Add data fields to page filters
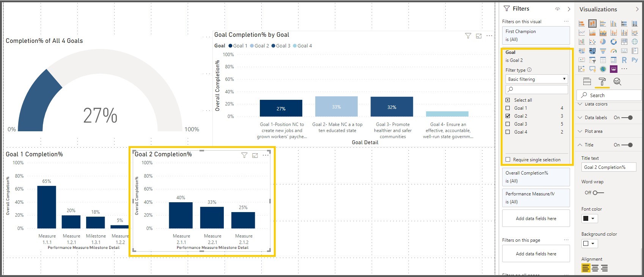 point(536,254)
